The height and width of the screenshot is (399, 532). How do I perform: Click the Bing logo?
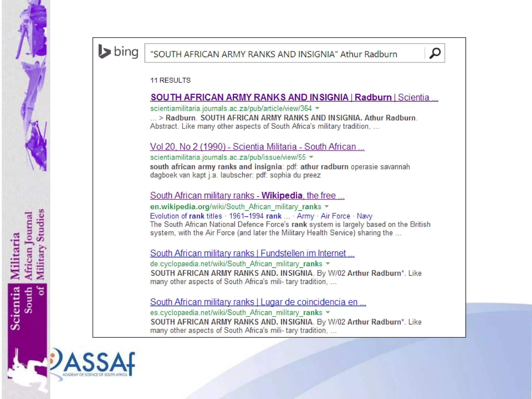point(118,52)
